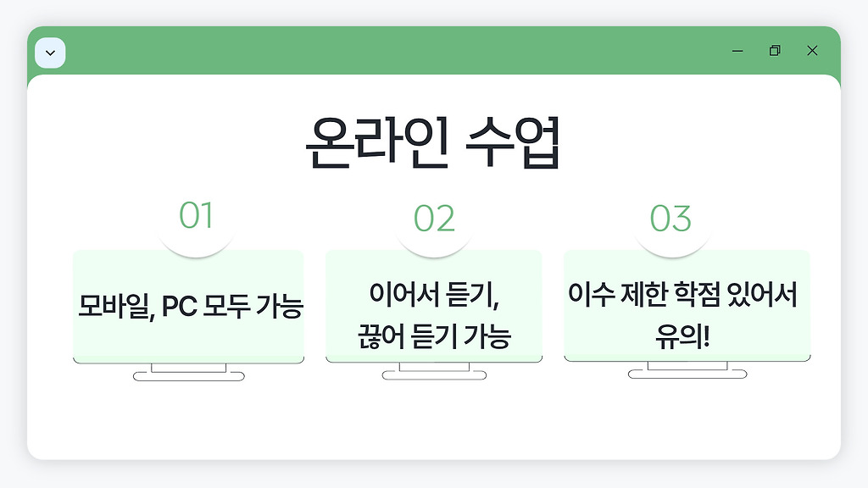Minimize the green window
The image size is (868, 488).
click(x=737, y=51)
